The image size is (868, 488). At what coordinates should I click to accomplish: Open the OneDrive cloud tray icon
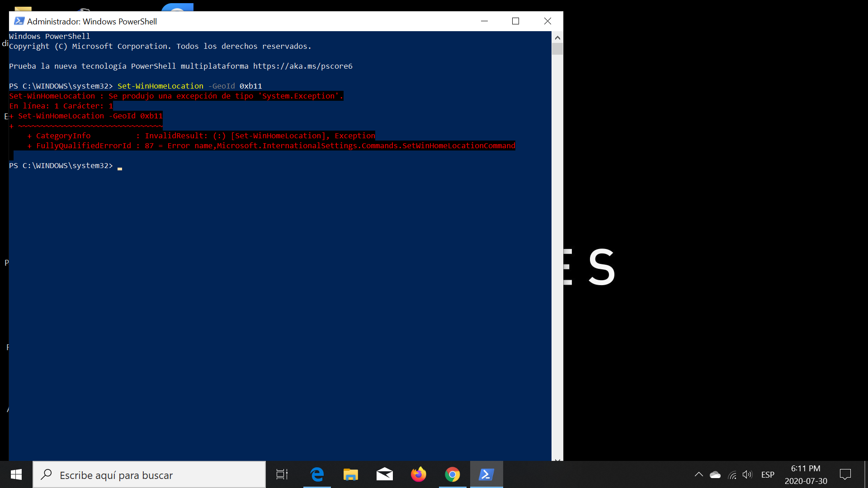pyautogui.click(x=715, y=474)
